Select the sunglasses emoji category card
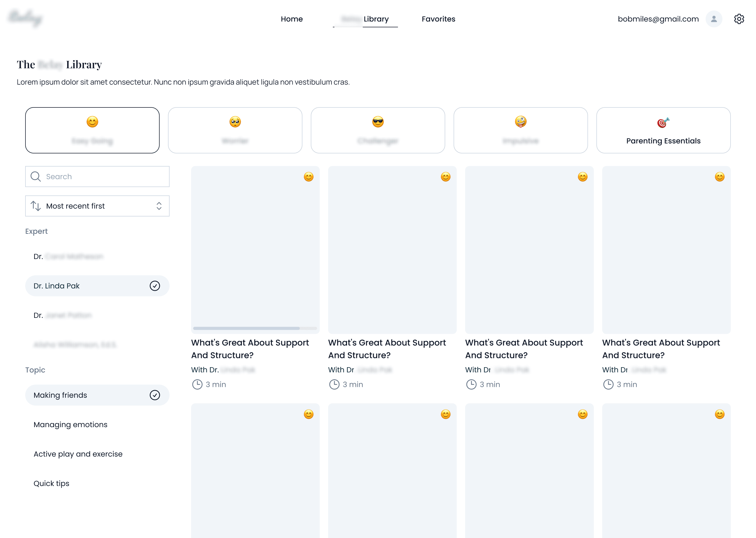 point(378,130)
